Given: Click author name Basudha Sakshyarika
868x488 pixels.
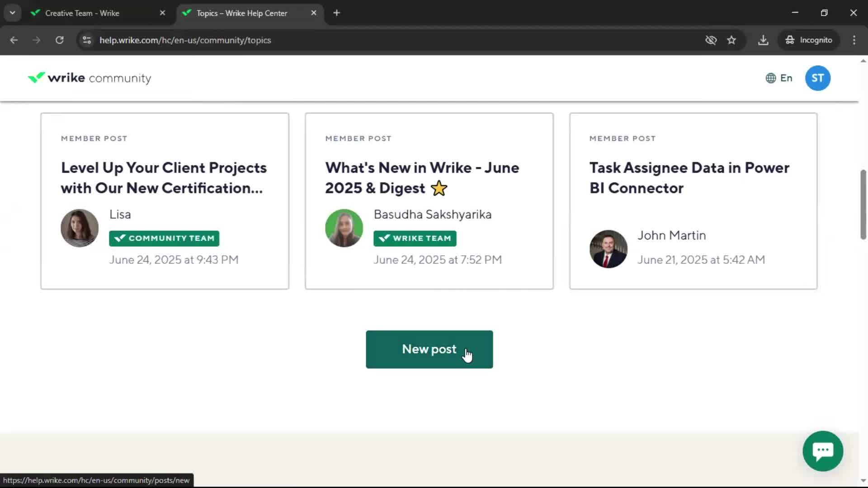Looking at the screenshot, I should (433, 215).
